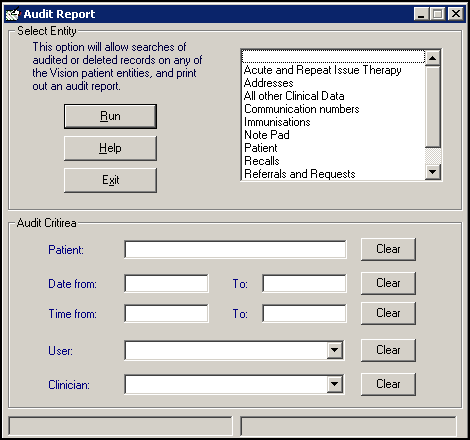Clear the time range fields
The image size is (470, 440).
click(x=388, y=313)
